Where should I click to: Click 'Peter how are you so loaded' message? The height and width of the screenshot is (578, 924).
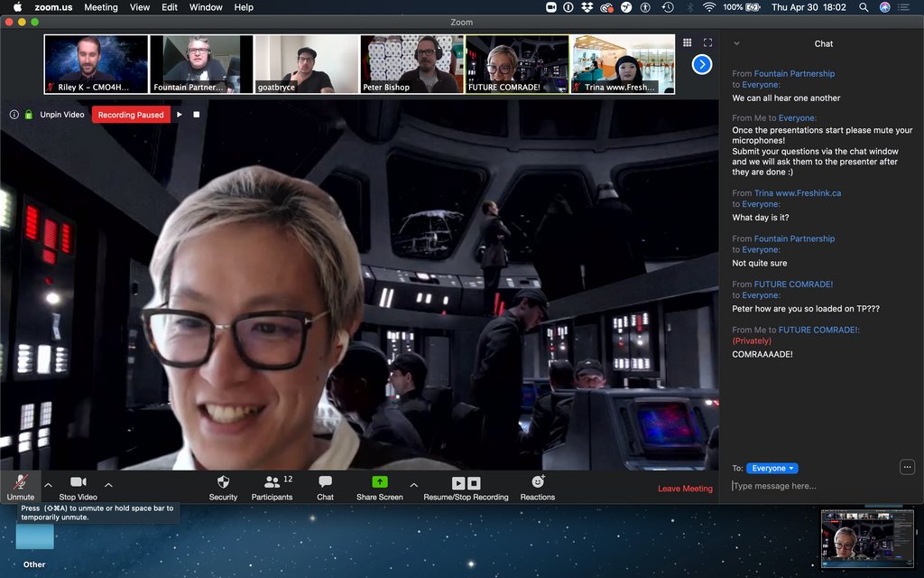(x=806, y=309)
